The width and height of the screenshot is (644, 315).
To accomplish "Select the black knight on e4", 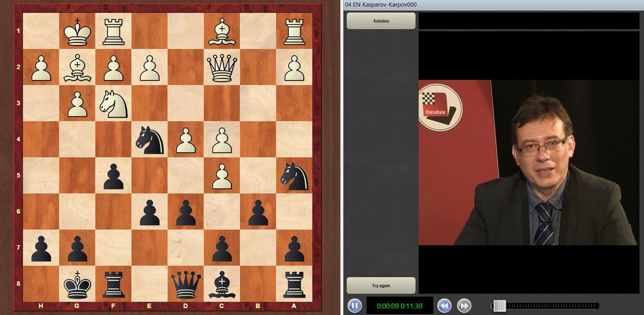I will click(x=149, y=140).
